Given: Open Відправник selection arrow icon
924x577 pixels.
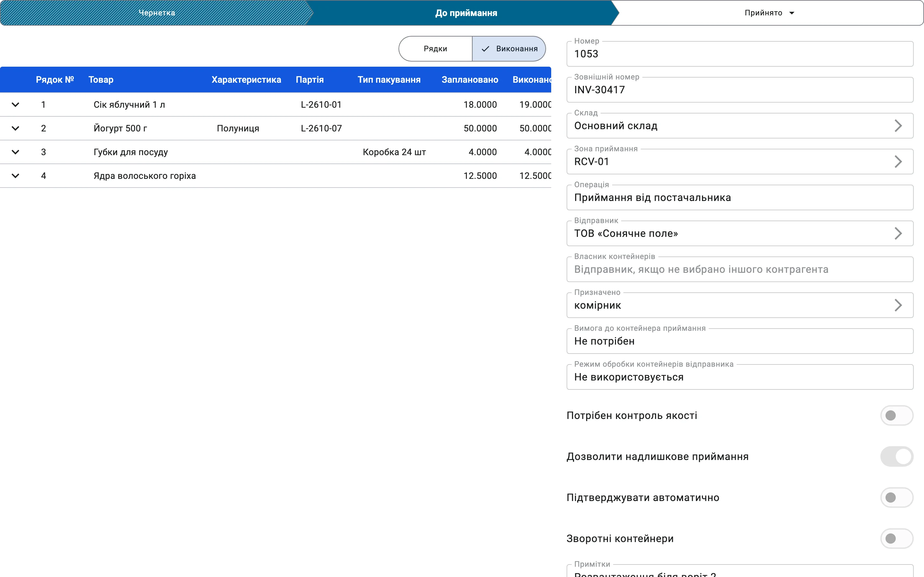Looking at the screenshot, I should 898,233.
